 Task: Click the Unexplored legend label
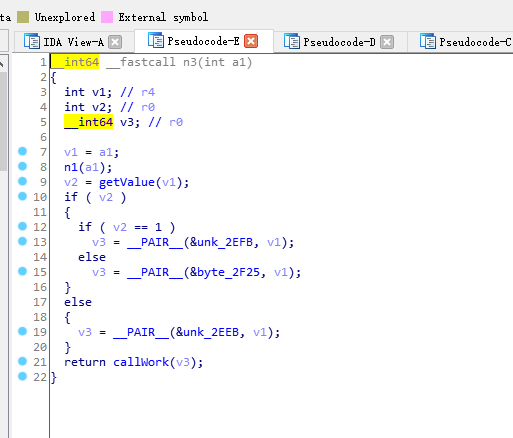pyautogui.click(x=65, y=17)
